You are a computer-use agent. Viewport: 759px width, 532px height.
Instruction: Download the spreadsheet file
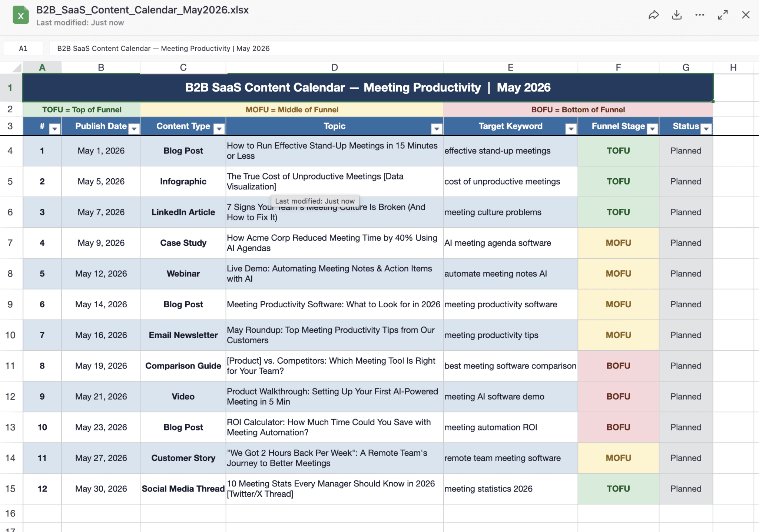pyautogui.click(x=677, y=15)
